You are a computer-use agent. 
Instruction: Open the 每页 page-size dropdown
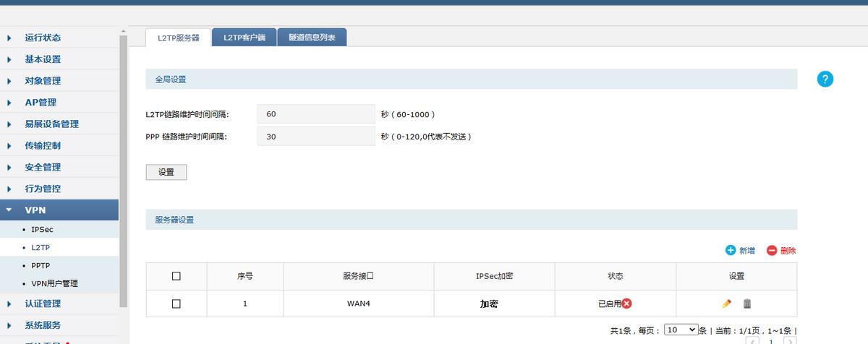pyautogui.click(x=681, y=330)
